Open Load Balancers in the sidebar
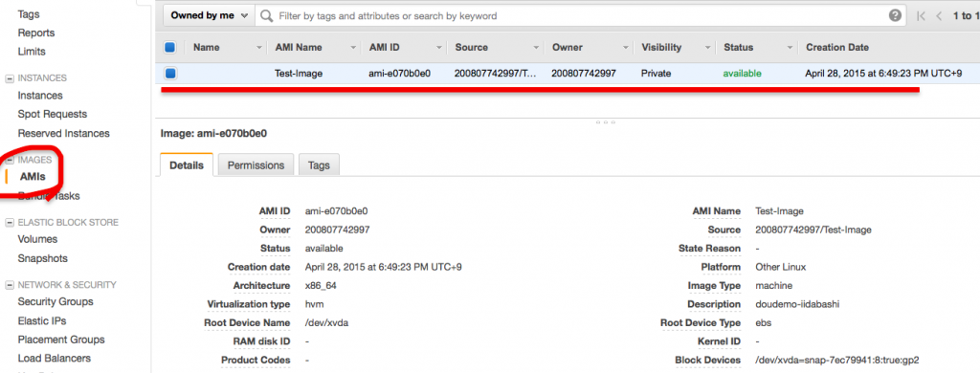Viewport: 980px width, 373px height. click(55, 358)
